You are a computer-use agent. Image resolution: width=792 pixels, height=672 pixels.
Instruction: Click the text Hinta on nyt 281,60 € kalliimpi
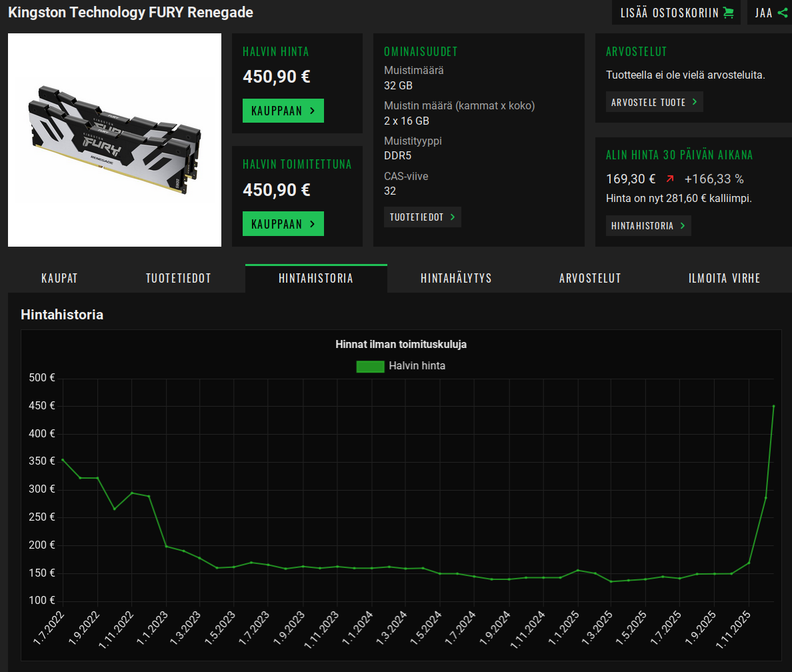(679, 199)
